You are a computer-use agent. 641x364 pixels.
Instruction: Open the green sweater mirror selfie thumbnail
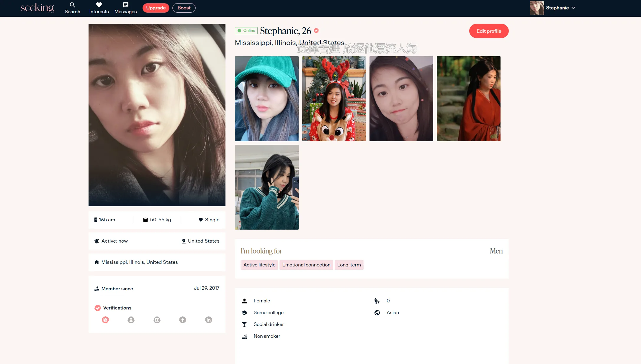point(266,187)
